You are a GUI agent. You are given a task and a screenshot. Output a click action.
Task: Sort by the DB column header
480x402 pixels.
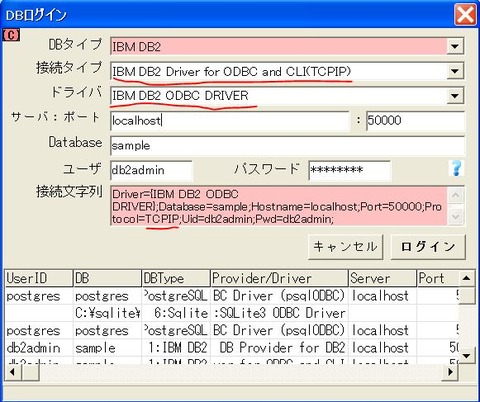107,278
